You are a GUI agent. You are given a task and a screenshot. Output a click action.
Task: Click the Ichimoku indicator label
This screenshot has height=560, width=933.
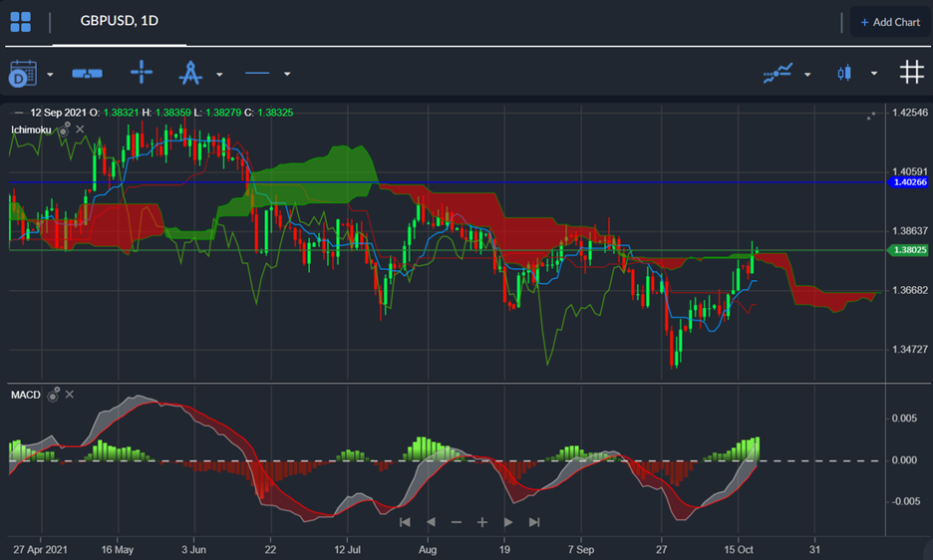point(31,130)
